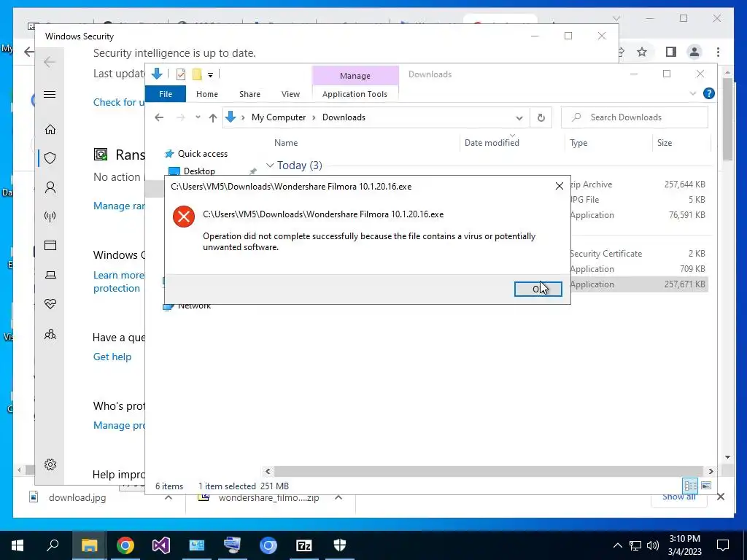Open Customize Quick Access Toolbar dropdown
Viewport: 747px width, 560px height.
(210, 75)
